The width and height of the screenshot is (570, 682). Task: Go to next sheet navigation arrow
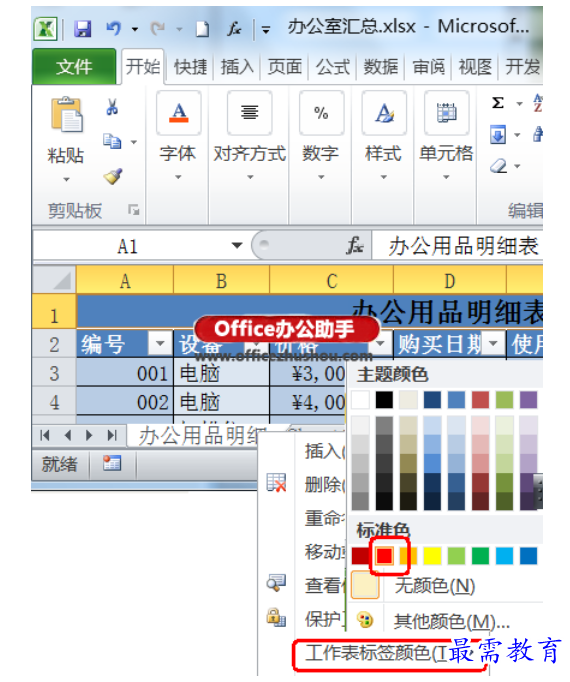[89, 435]
